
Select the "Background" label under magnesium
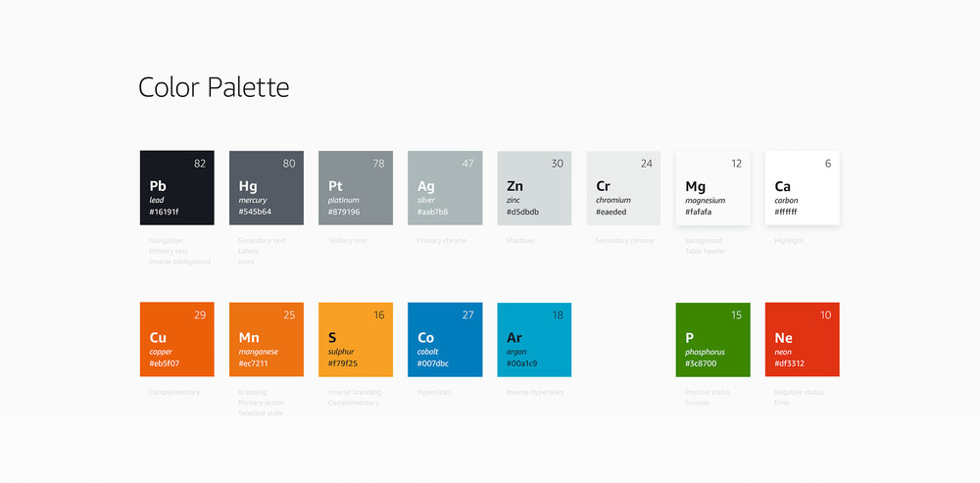(x=704, y=241)
